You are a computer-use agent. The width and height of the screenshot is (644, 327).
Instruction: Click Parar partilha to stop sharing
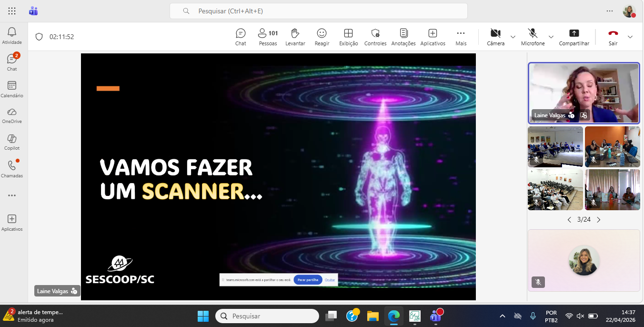pyautogui.click(x=308, y=280)
